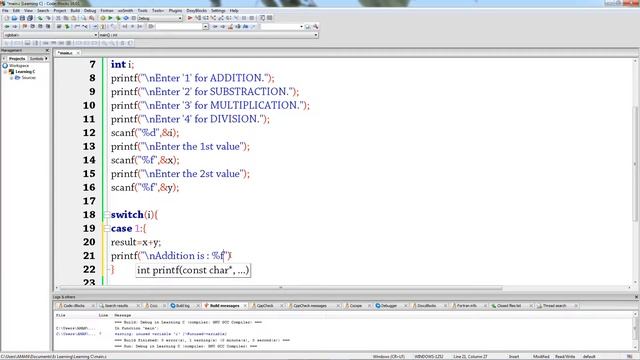Click the Paste toolbar icon
The width and height of the screenshot is (640, 360).
coord(73,18)
